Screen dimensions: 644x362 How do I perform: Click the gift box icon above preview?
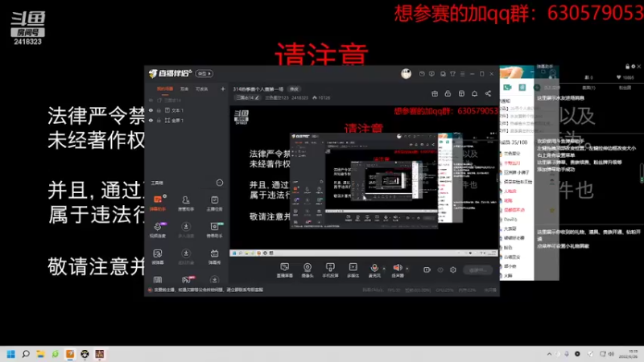435,93
